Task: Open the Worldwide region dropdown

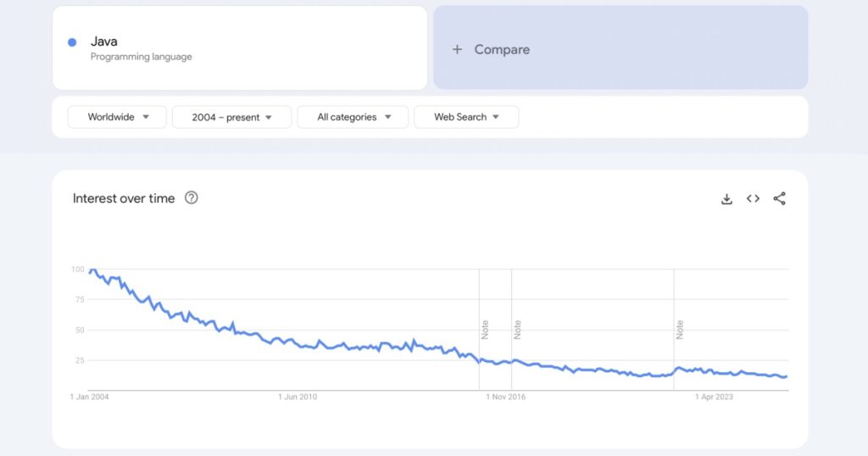Action: click(118, 117)
